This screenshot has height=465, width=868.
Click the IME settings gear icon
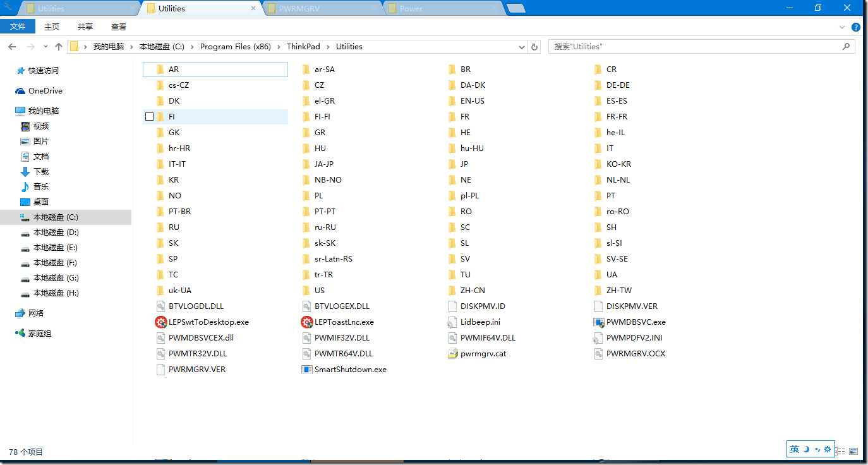827,449
